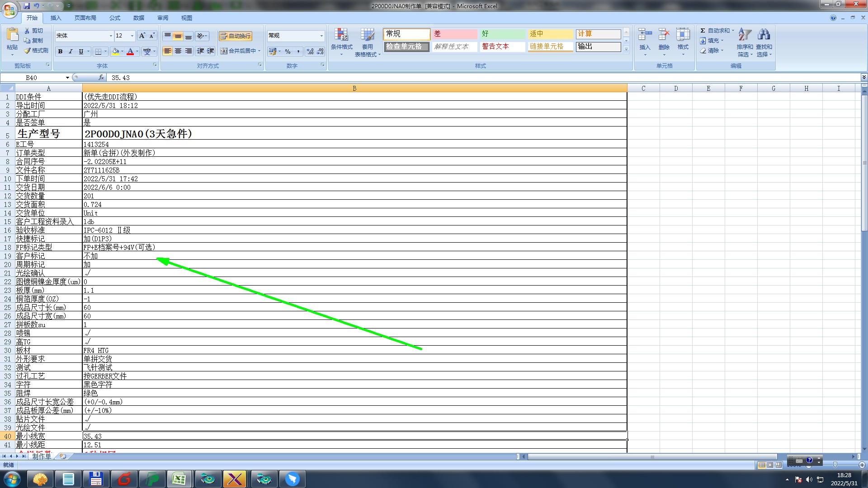Click the Cut scissors icon
The image size is (868, 488).
pos(28,31)
